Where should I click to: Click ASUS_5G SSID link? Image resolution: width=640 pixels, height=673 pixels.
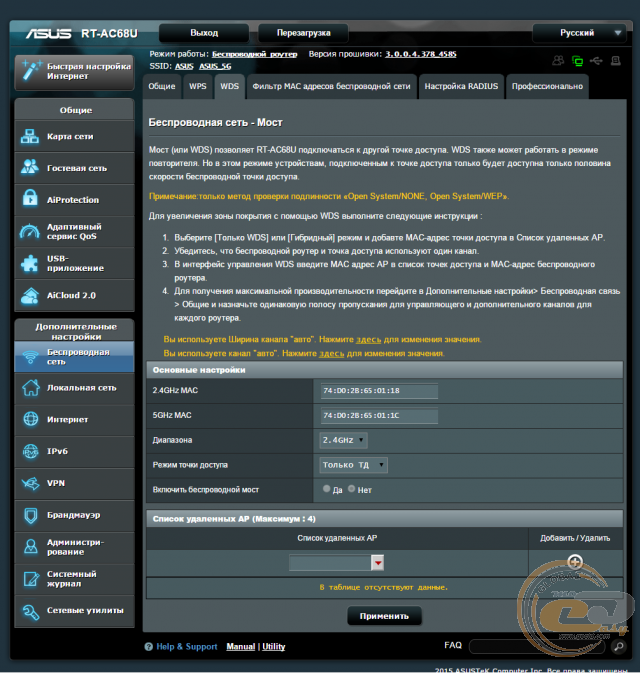pos(215,66)
